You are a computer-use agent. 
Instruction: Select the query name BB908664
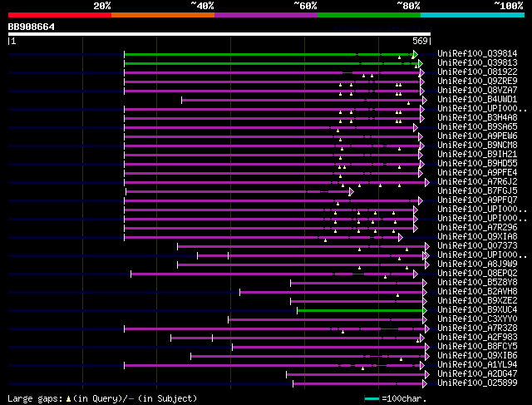pos(32,27)
